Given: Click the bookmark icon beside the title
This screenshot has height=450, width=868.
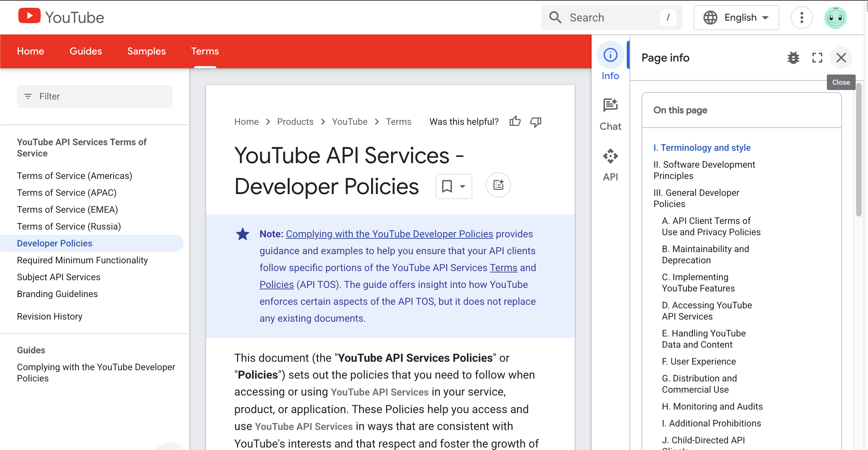Looking at the screenshot, I should pos(447,186).
